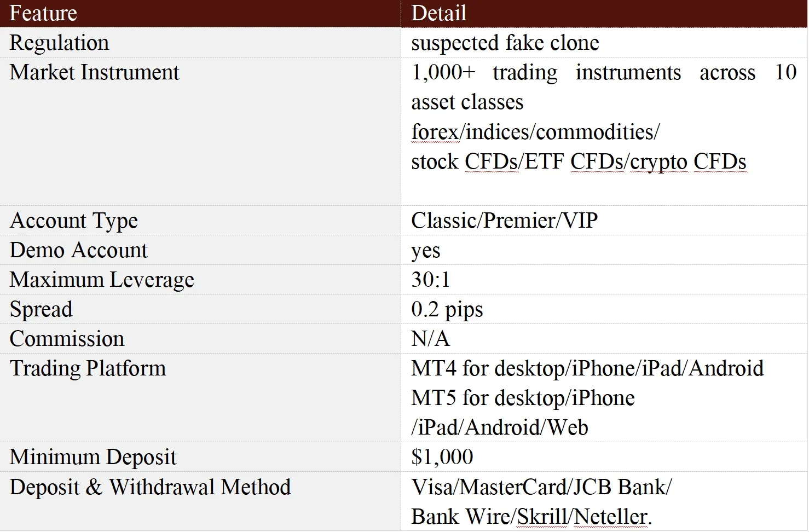This screenshot has height=532, width=809.
Task: Select the "0.2 pips" spread value
Action: coord(447,309)
